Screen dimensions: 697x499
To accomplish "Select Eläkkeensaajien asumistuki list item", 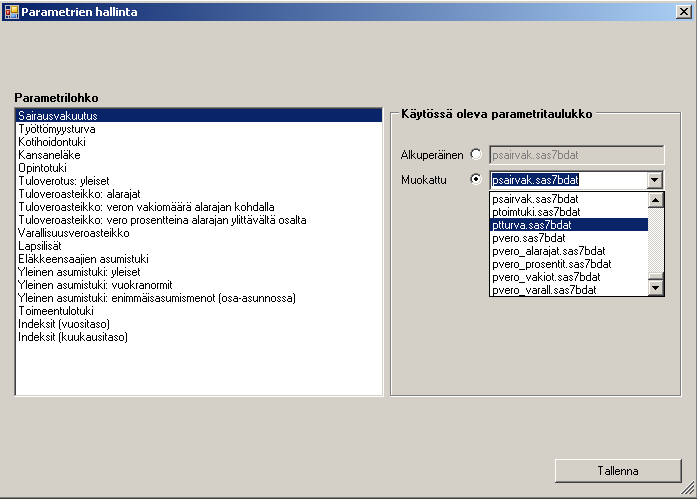I will (x=199, y=259).
